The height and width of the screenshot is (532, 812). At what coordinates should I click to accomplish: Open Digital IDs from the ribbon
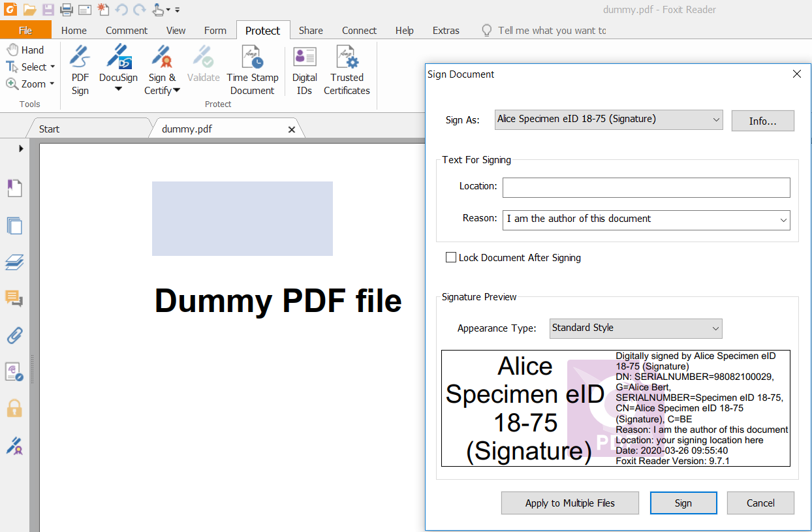[305, 70]
